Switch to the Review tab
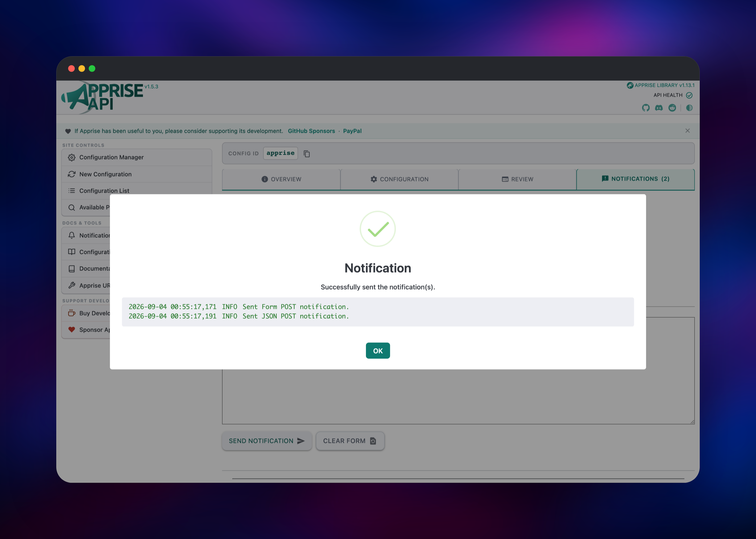 517,179
